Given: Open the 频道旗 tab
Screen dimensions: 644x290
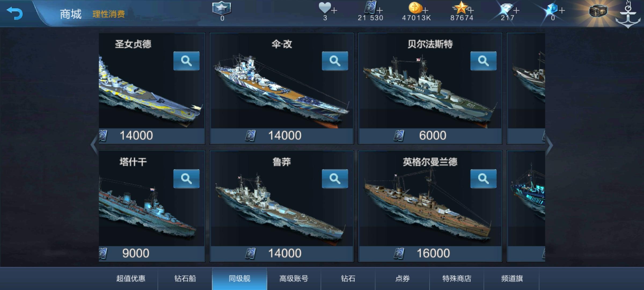Looking at the screenshot, I should pyautogui.click(x=512, y=279).
